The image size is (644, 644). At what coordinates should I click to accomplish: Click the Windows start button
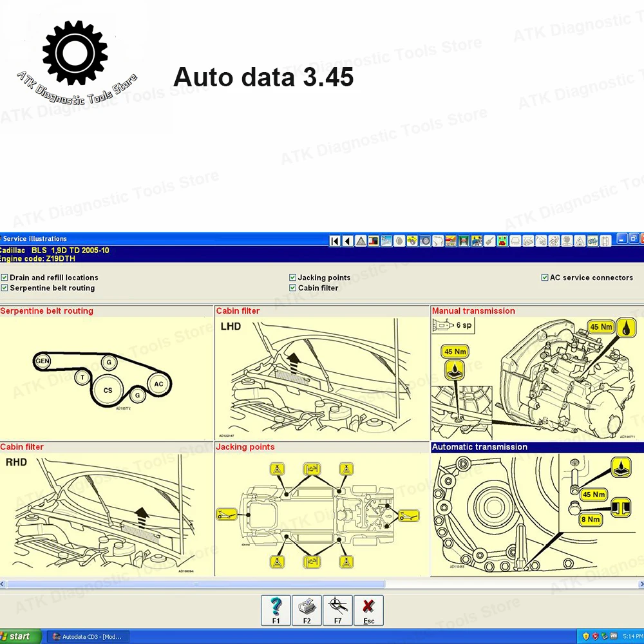pyautogui.click(x=21, y=637)
